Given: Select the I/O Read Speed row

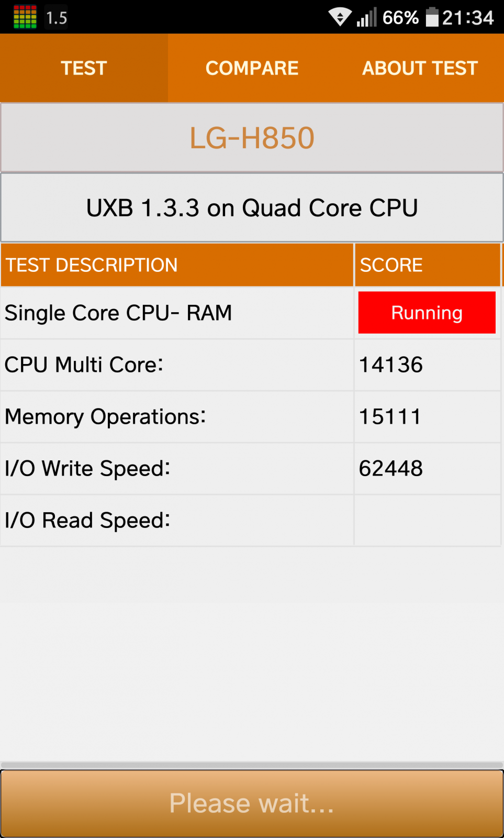Looking at the screenshot, I should [x=251, y=520].
